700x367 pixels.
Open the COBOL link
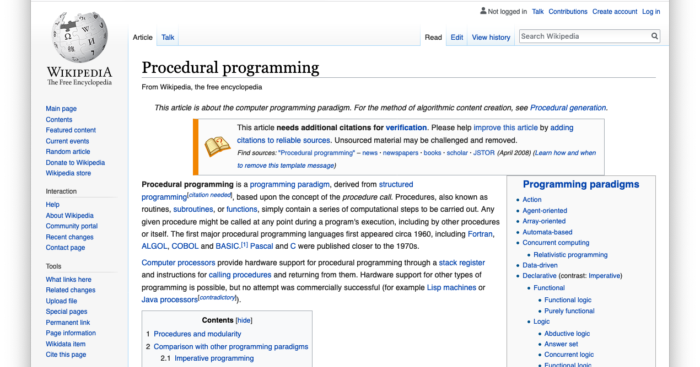click(185, 246)
